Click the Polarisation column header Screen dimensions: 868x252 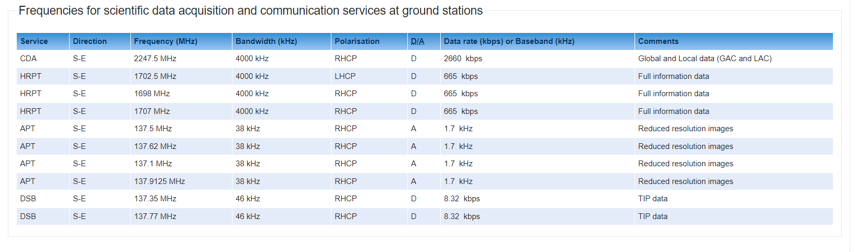coord(357,41)
